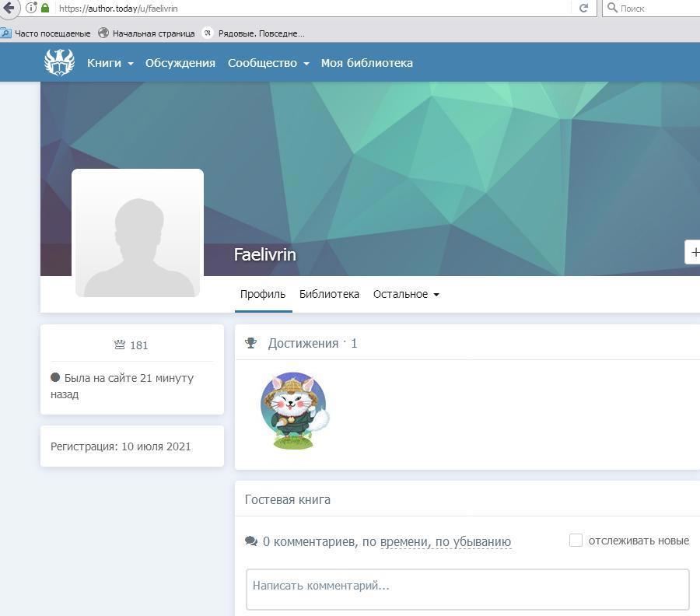Expand the Сообщество dropdown menu
The width and height of the screenshot is (700, 616).
pyautogui.click(x=268, y=63)
